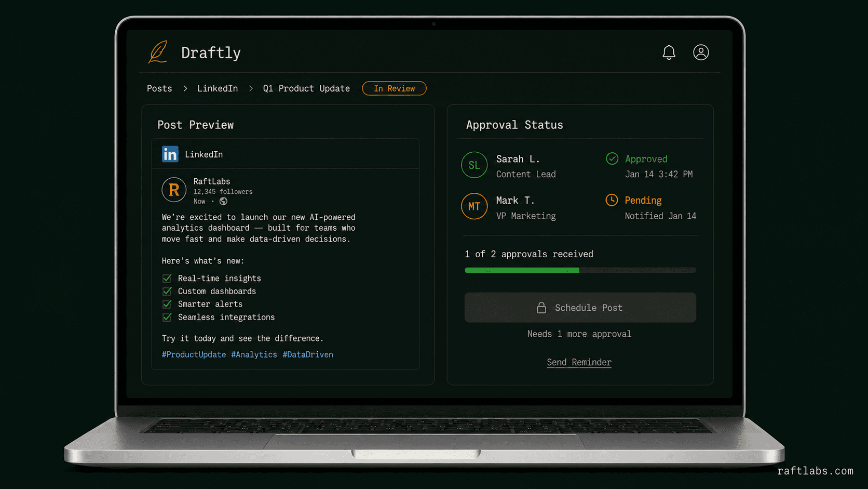Screen dimensions: 868x489
Task: Open the #ProductUpdate hashtag
Action: point(194,354)
